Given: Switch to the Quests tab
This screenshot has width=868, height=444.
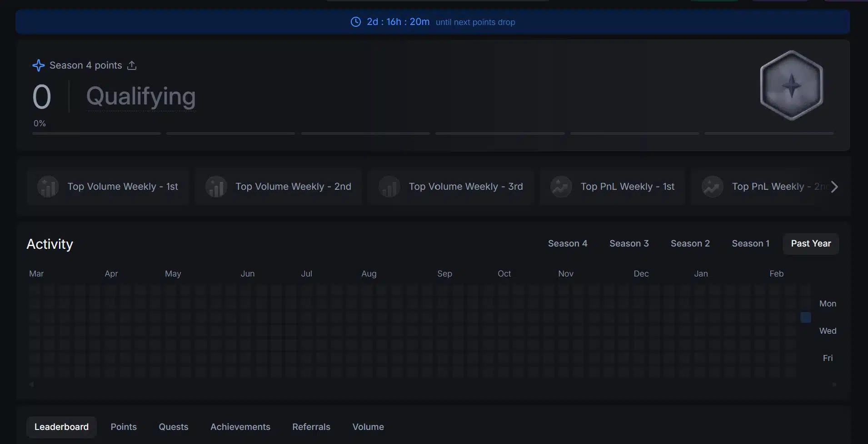Looking at the screenshot, I should click(x=173, y=427).
